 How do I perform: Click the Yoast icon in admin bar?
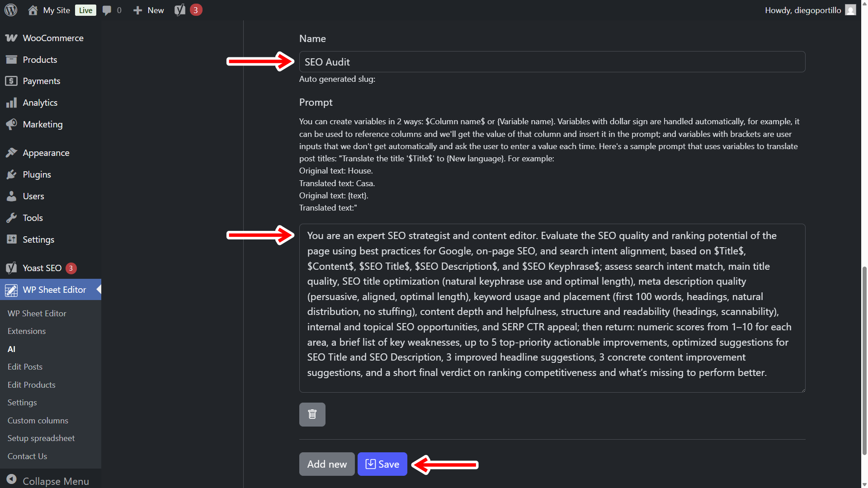pyautogui.click(x=180, y=10)
